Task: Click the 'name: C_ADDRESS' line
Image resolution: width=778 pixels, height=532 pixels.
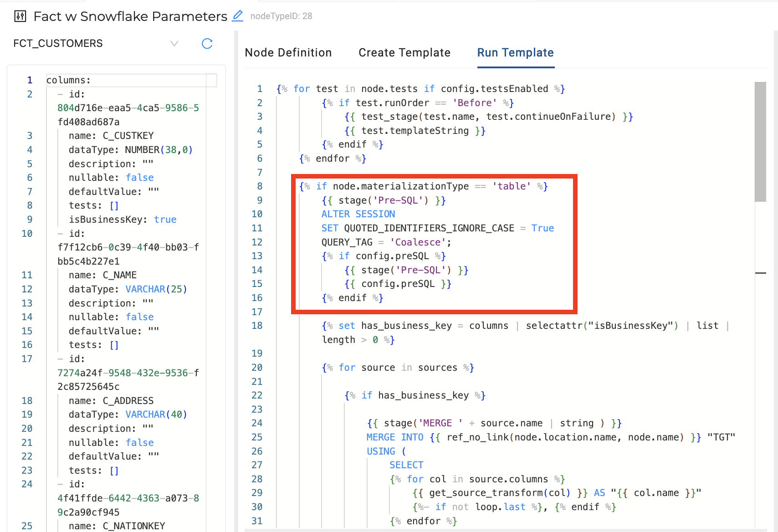Action: pos(111,401)
